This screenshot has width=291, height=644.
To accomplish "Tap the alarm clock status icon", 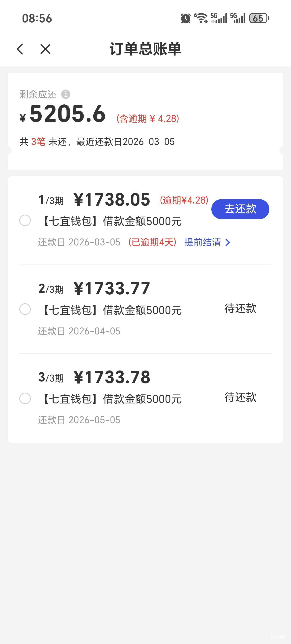I will 185,18.
